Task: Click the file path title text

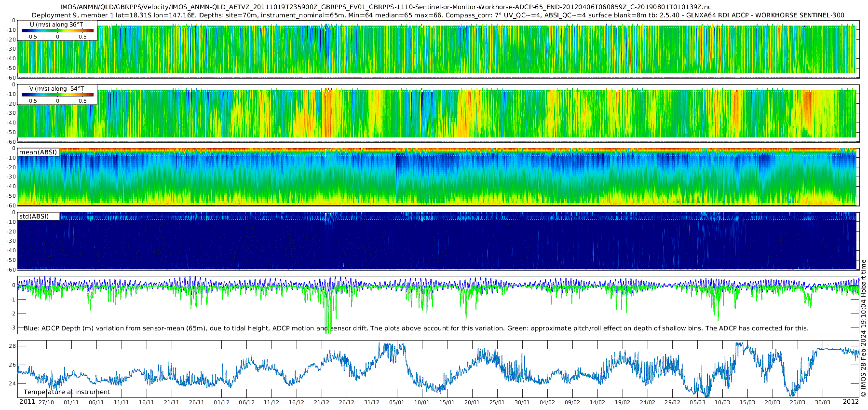Action: coord(385,7)
